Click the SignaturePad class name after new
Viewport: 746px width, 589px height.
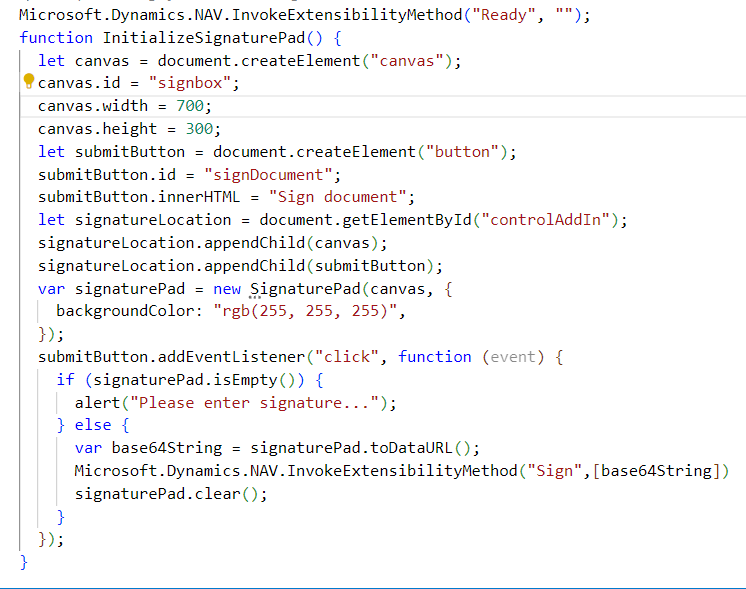pos(305,289)
